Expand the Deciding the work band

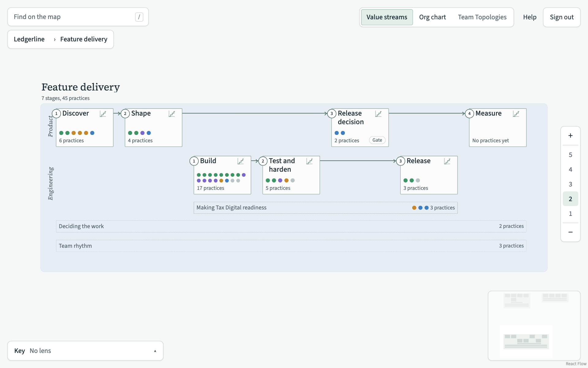pos(291,226)
